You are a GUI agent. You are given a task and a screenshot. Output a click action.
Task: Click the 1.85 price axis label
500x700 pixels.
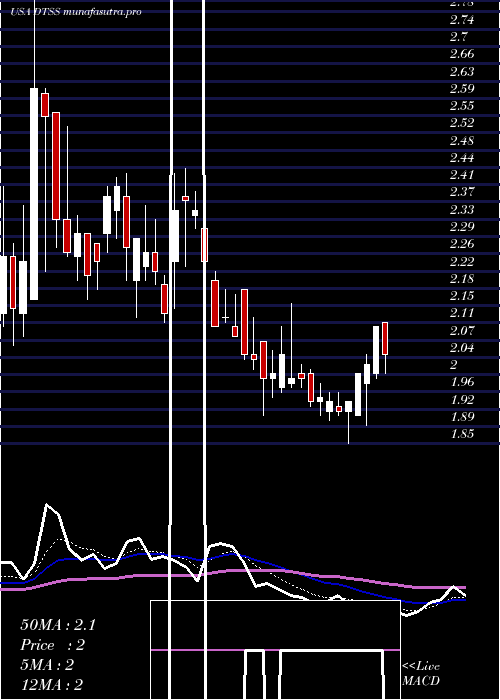coord(462,433)
